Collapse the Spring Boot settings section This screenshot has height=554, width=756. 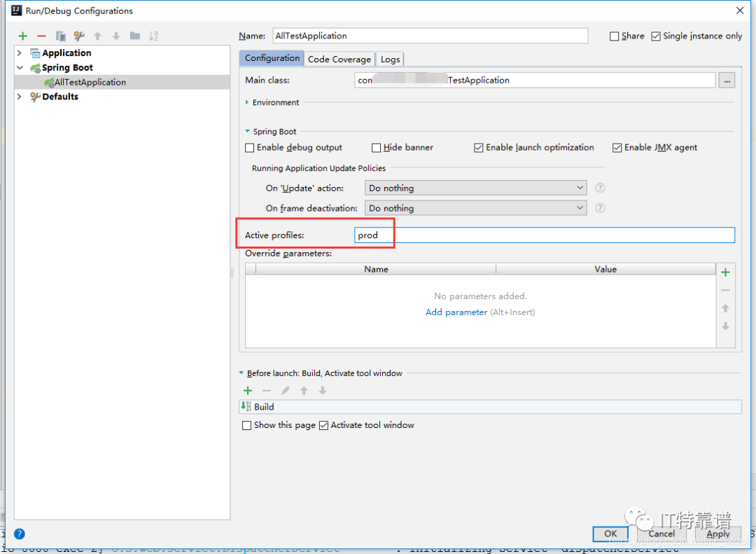tap(247, 131)
